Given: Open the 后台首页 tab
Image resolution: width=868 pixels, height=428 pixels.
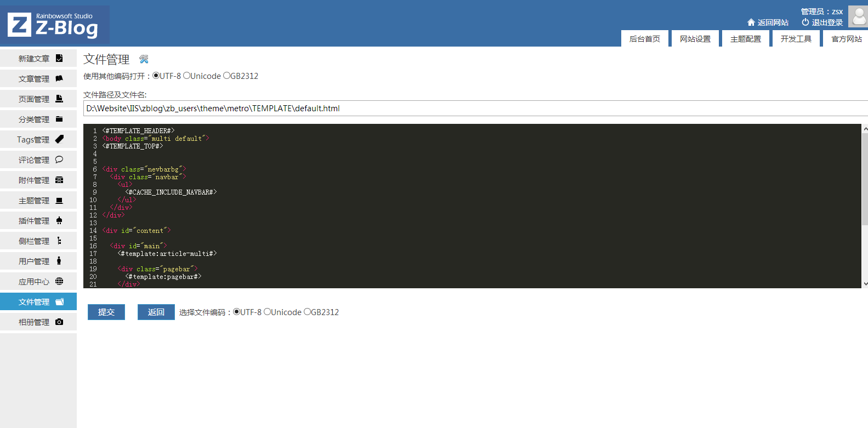Looking at the screenshot, I should pyautogui.click(x=645, y=38).
